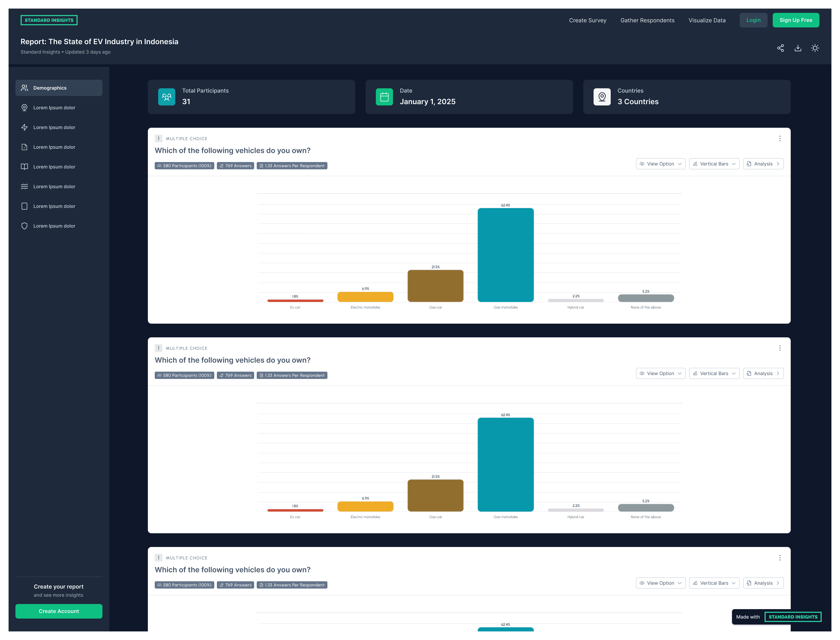Select the Demographics sidebar tab
Viewport: 840px width, 640px height.
click(x=59, y=88)
